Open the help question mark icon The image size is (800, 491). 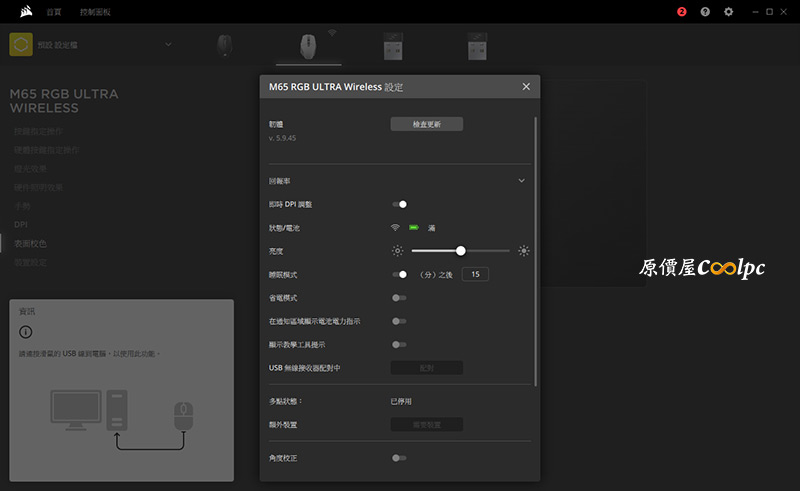[x=705, y=12]
